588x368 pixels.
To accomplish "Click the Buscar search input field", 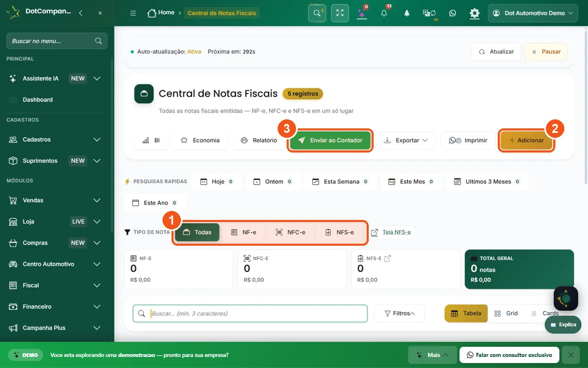I will tap(250, 314).
